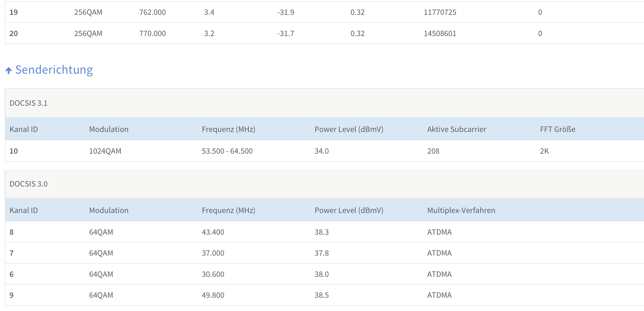Click the DOCSIS 3.0 table title

[x=28, y=184]
